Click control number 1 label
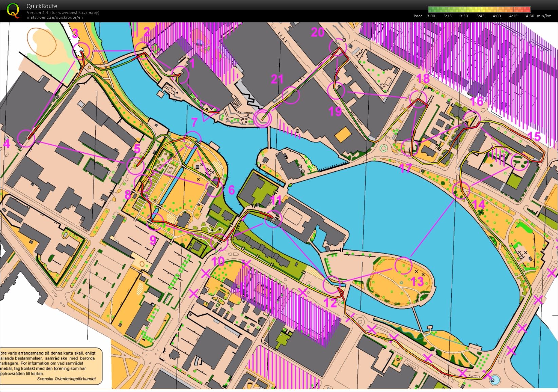Screen dimensions: 558x392 tap(192, 63)
